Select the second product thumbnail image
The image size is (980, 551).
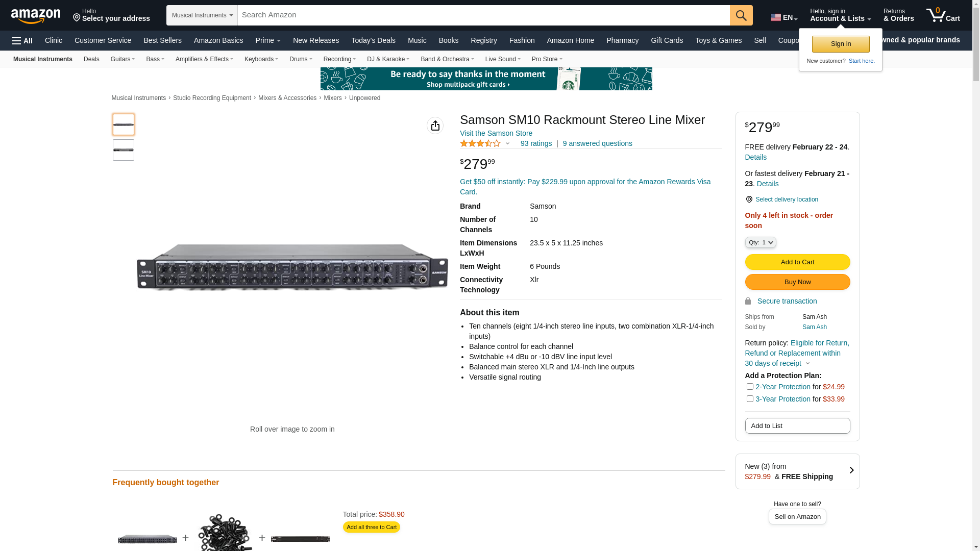pyautogui.click(x=124, y=150)
